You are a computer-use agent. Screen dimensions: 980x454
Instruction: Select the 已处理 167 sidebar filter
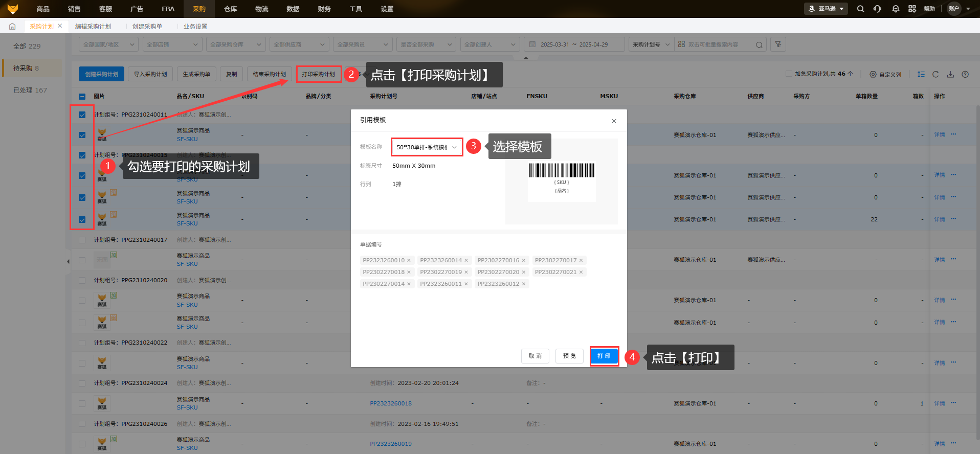(30, 90)
